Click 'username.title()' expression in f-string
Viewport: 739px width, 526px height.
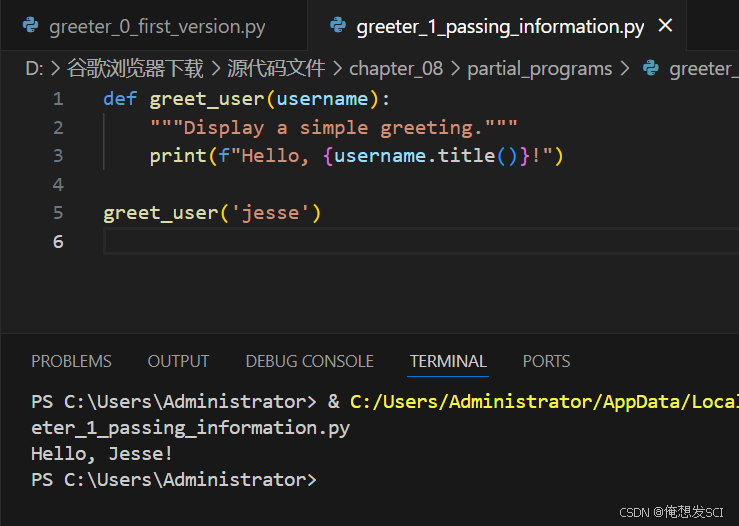click(426, 156)
